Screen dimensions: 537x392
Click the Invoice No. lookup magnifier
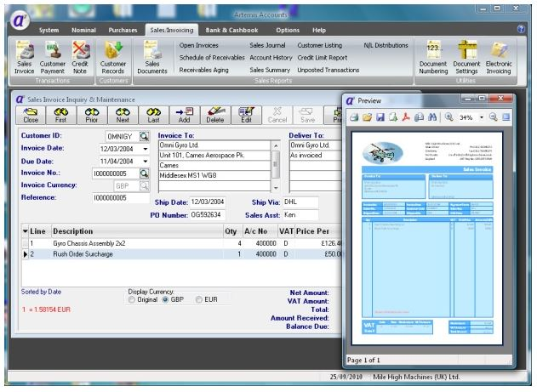(x=144, y=173)
